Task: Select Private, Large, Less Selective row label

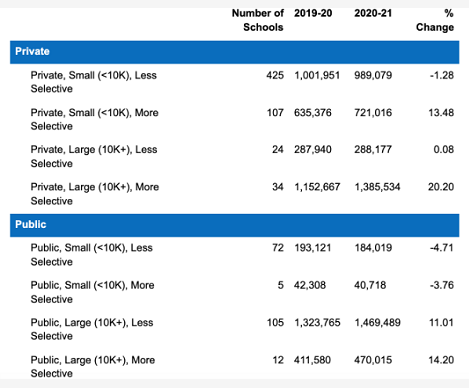Action: click(x=94, y=156)
